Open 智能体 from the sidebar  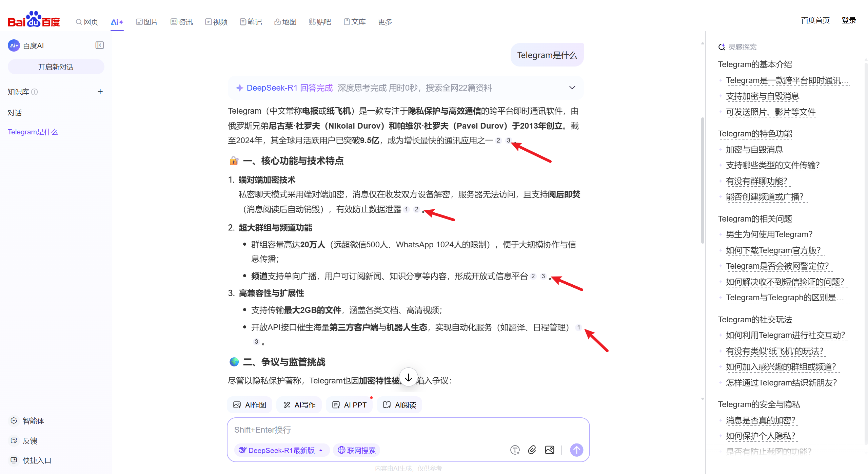tap(27, 421)
